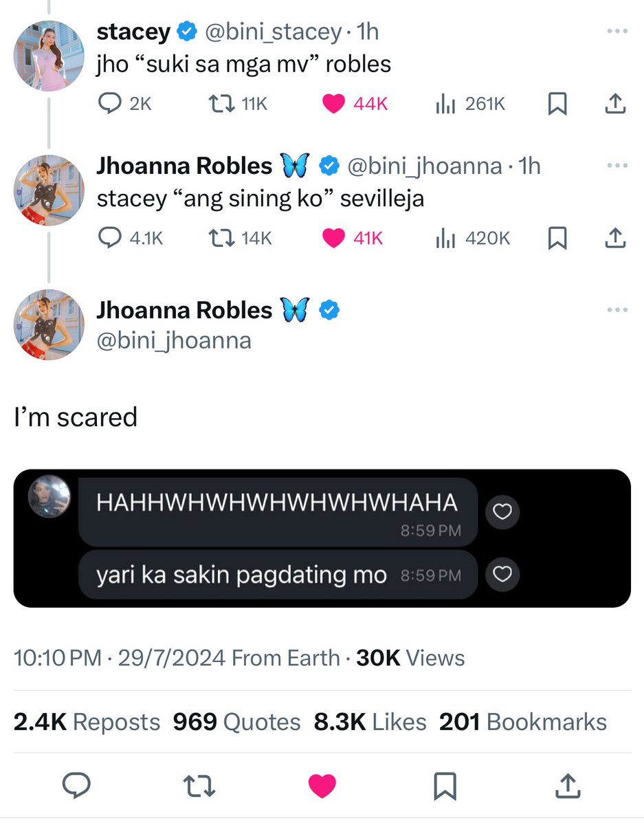Viewport: 644px width, 825px height.
Task: View the 969 Quotes list
Action: point(237,722)
